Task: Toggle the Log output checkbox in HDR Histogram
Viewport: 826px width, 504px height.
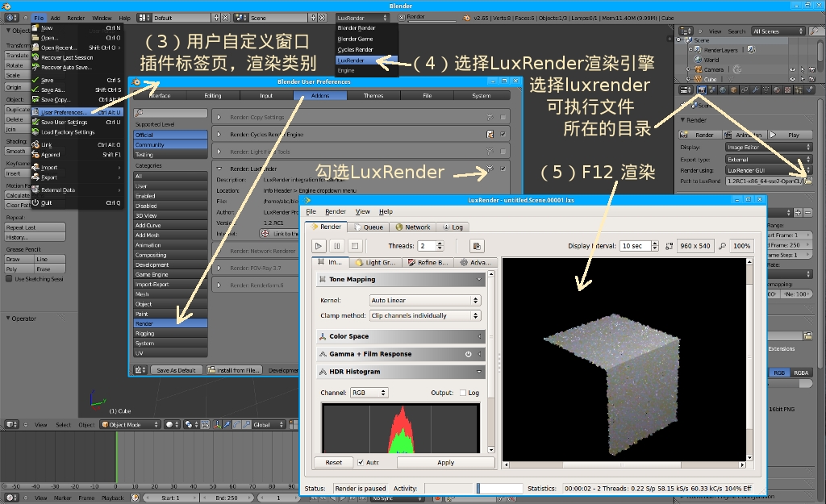Action: point(462,393)
